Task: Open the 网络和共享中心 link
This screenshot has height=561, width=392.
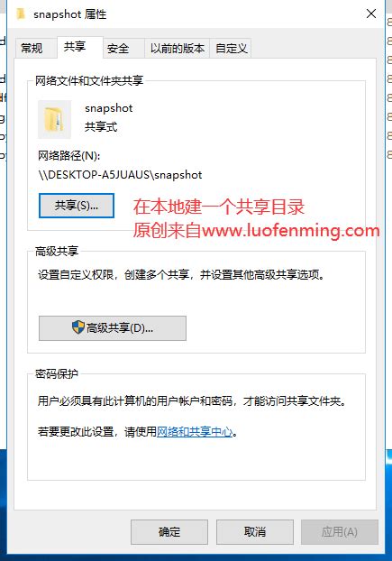Action: [x=195, y=432]
